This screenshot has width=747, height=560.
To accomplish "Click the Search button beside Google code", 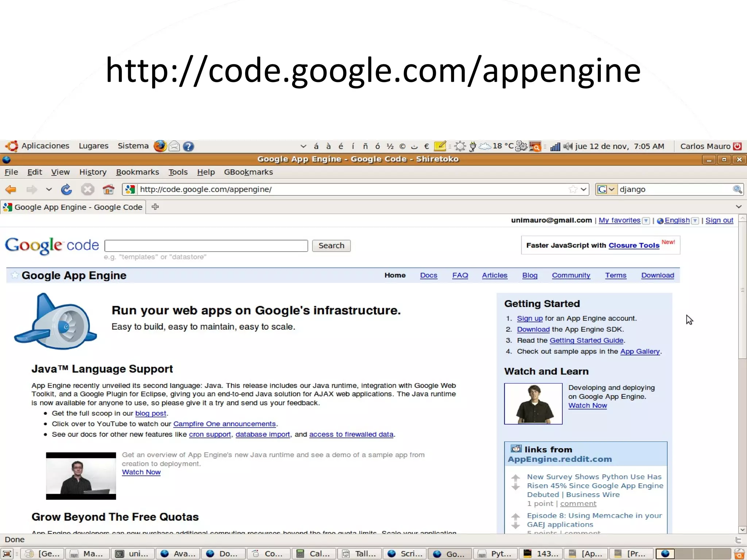I will coord(331,246).
